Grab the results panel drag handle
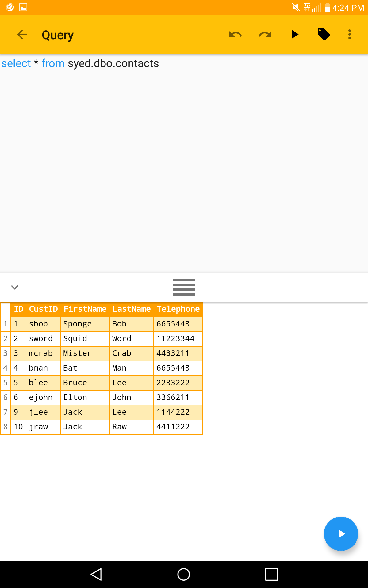The image size is (368, 588). (x=184, y=287)
